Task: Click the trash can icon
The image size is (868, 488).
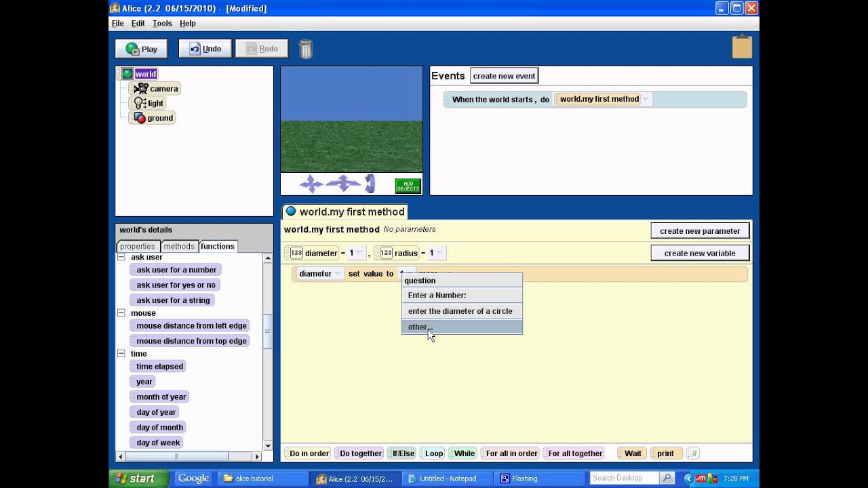Action: tap(306, 49)
